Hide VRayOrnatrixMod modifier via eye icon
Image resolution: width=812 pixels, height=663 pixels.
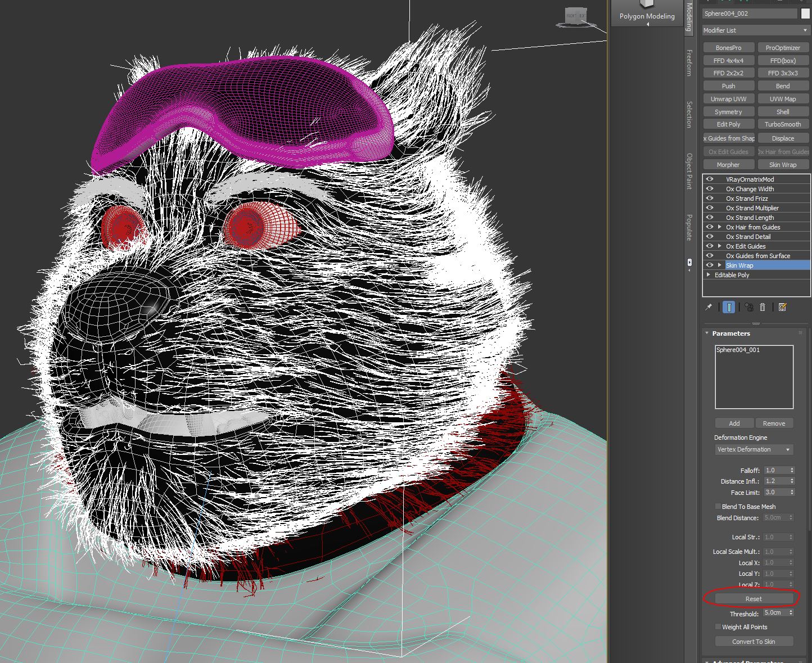pyautogui.click(x=710, y=179)
